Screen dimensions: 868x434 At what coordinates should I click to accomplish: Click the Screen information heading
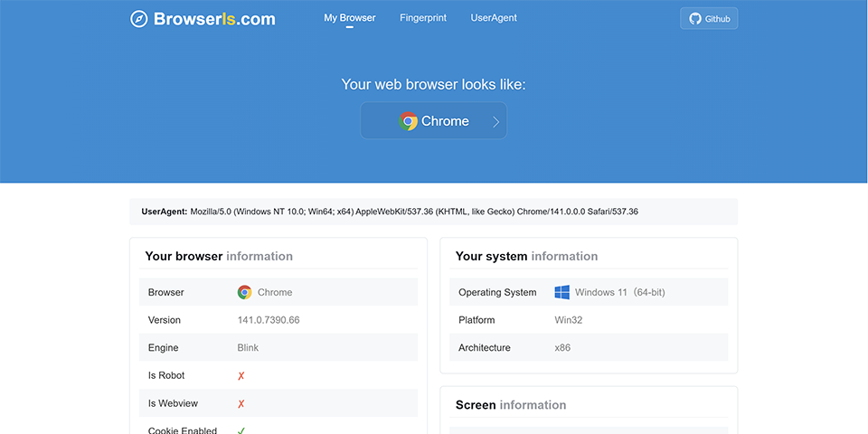[x=511, y=405]
